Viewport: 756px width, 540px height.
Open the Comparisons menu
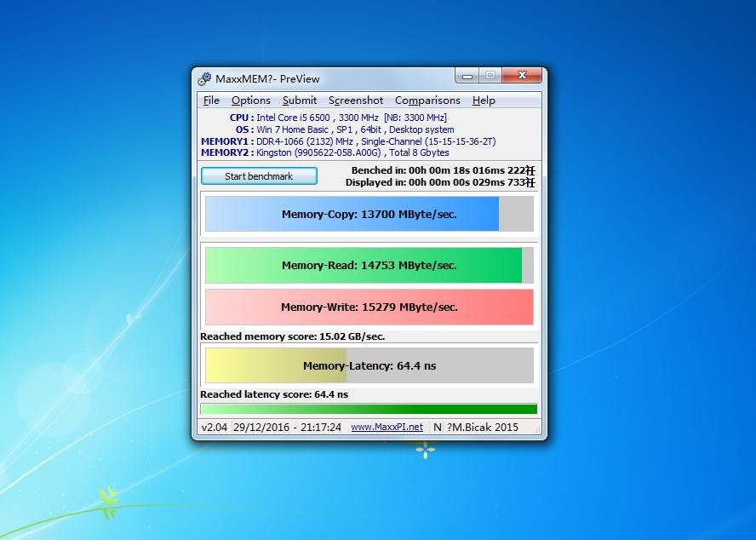(427, 101)
